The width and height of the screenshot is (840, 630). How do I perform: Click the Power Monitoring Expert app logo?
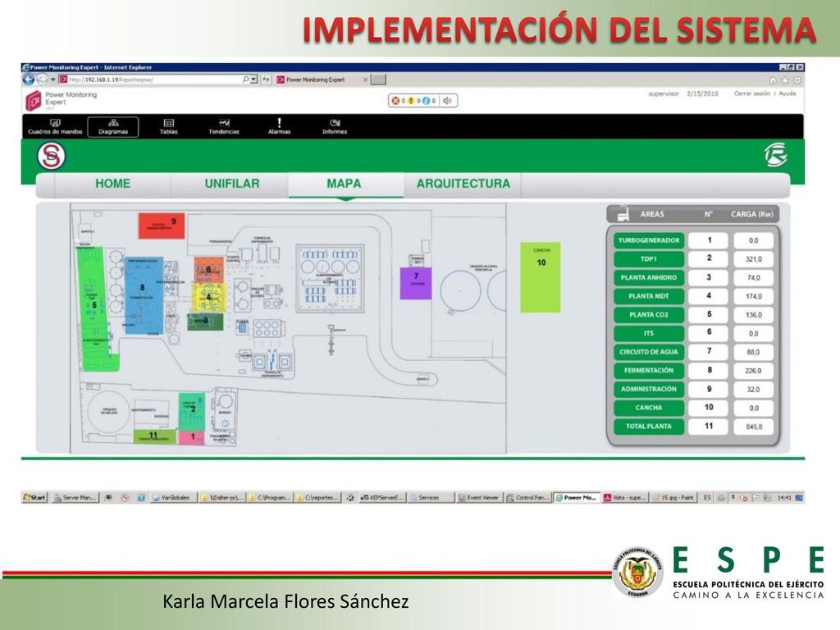(x=34, y=100)
